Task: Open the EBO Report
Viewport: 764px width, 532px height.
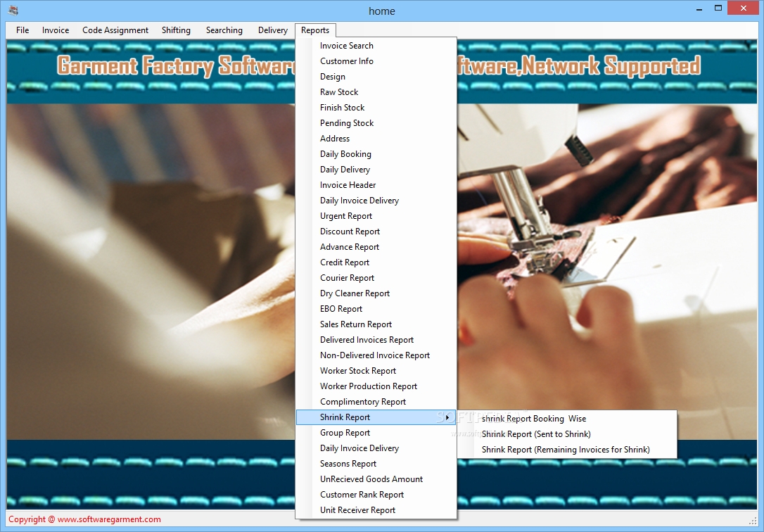Action: (376, 309)
